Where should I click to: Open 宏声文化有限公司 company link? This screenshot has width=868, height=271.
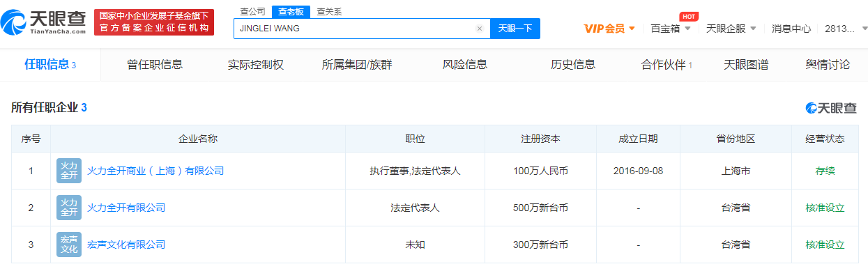pos(126,245)
